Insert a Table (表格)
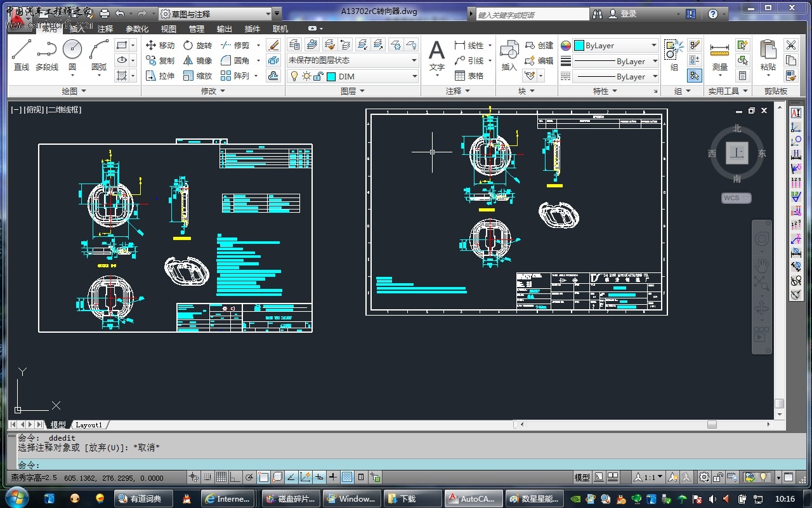 [469, 76]
